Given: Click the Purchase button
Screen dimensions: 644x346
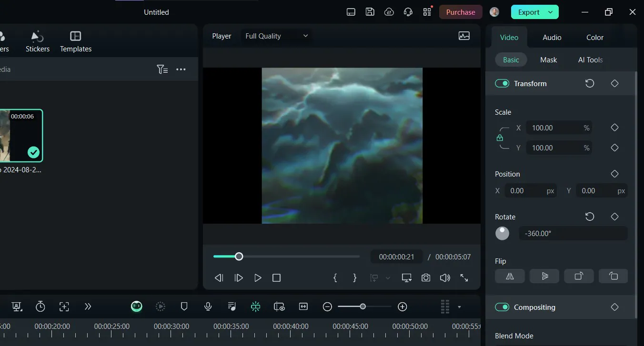Looking at the screenshot, I should (461, 12).
